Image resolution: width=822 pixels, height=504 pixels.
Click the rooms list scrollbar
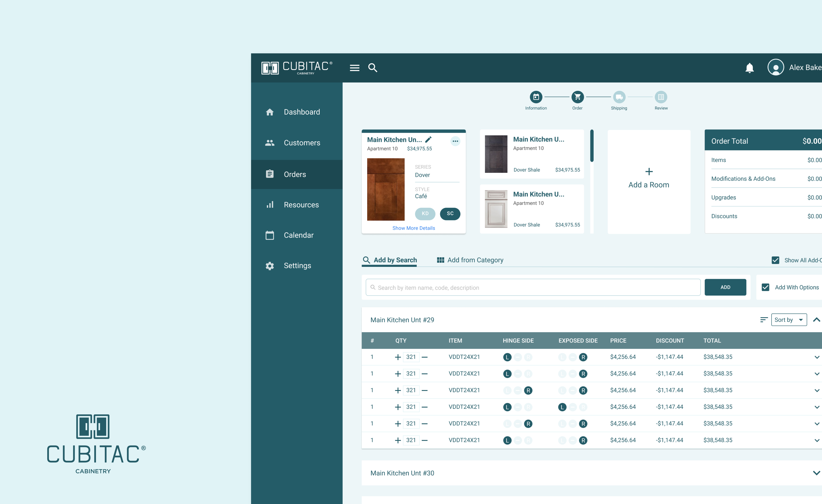[x=592, y=146]
